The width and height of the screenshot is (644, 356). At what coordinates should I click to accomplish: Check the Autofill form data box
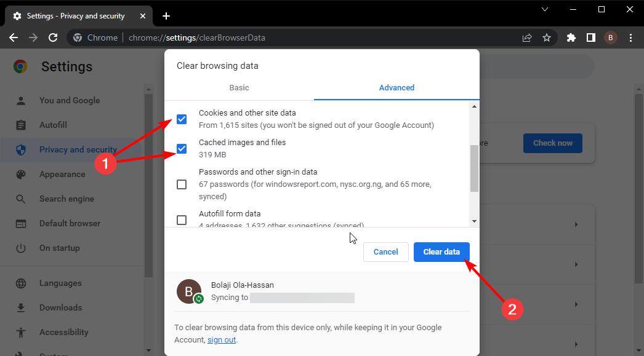click(182, 220)
